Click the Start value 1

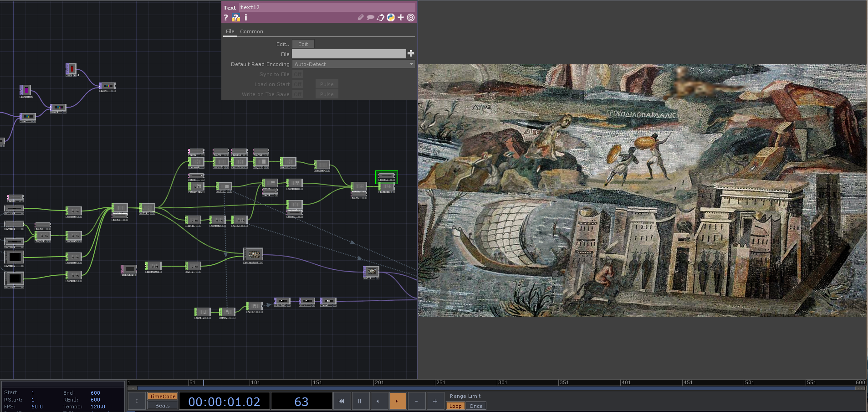tap(33, 392)
